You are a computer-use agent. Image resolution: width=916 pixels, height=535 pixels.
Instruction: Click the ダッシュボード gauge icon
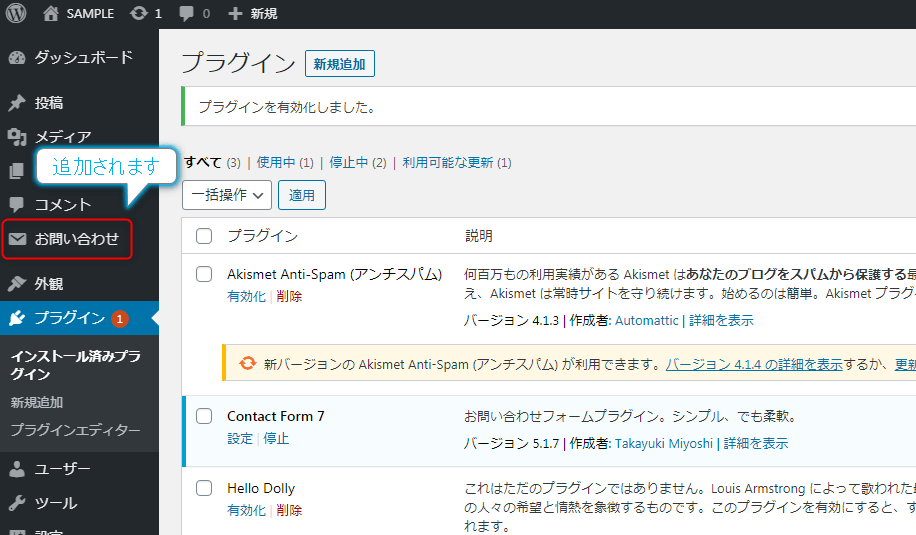17,57
